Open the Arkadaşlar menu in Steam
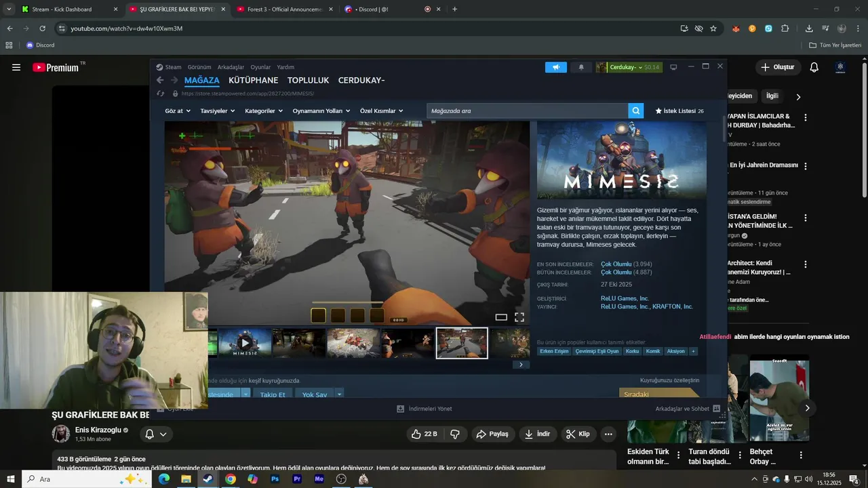 (231, 67)
